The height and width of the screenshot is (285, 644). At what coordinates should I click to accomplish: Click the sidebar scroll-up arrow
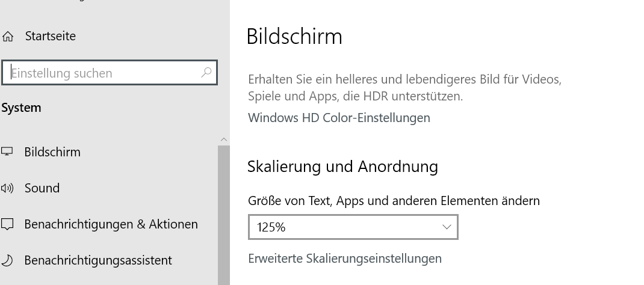pos(224,139)
